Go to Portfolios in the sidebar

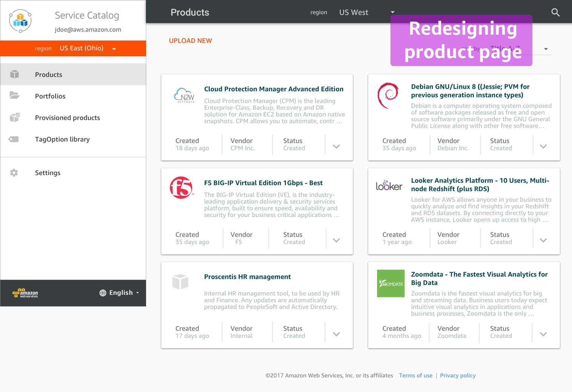coord(73,96)
